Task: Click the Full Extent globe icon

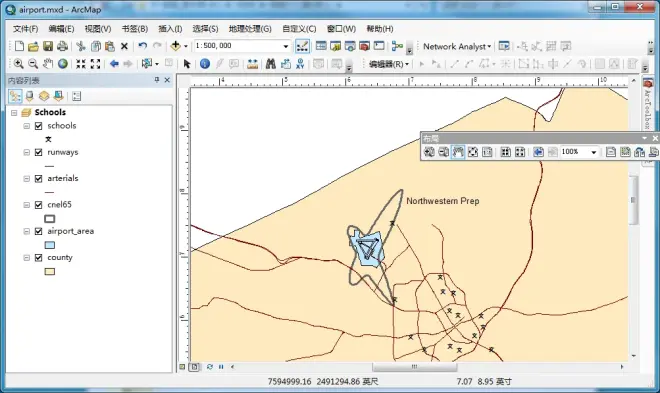Action: [x=63, y=64]
